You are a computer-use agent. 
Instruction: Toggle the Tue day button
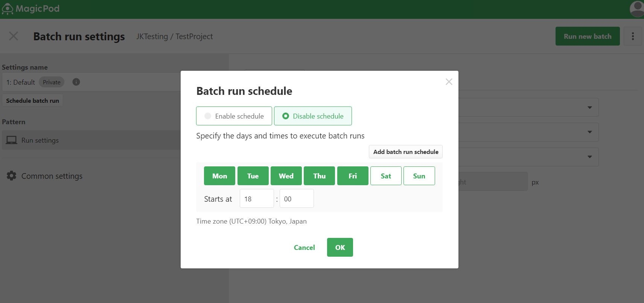(x=253, y=176)
